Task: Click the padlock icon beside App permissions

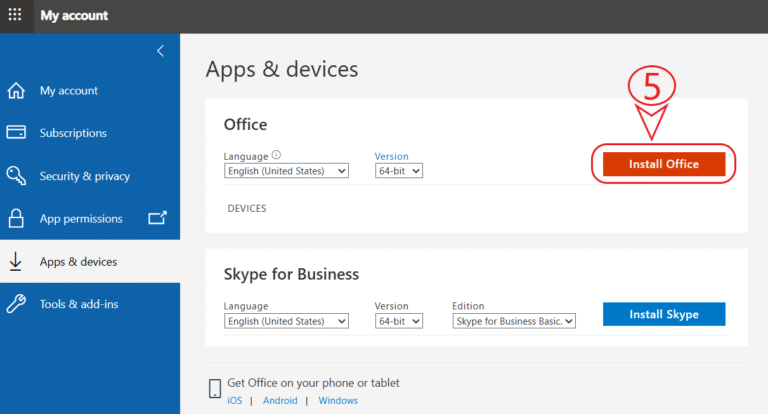Action: point(16,219)
